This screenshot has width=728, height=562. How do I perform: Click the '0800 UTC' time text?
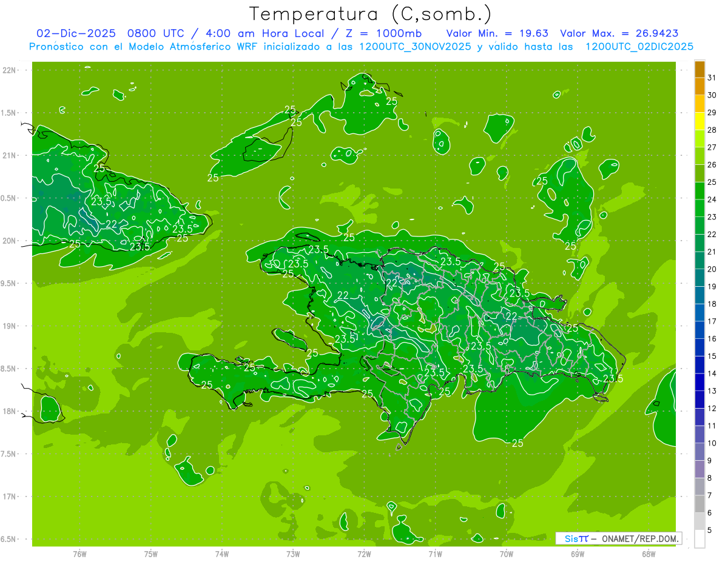pos(158,33)
